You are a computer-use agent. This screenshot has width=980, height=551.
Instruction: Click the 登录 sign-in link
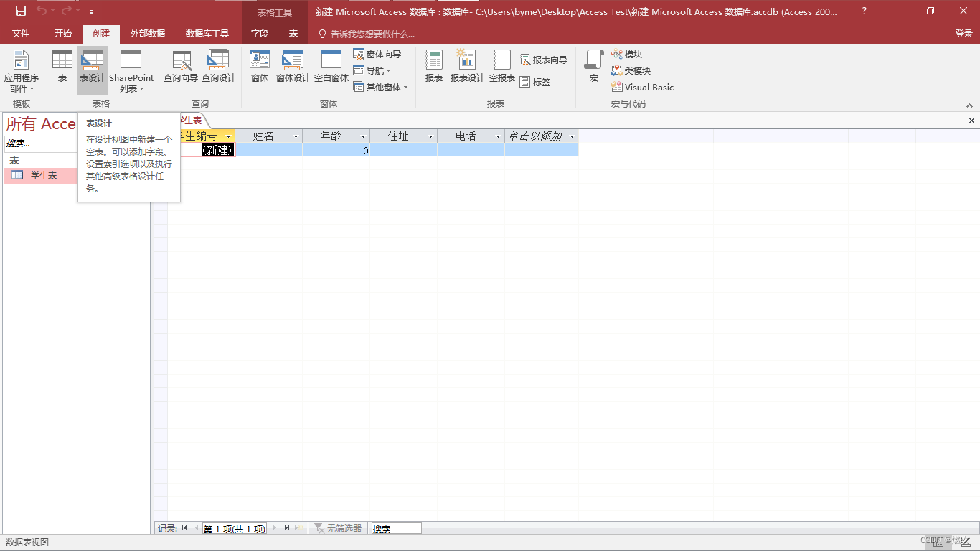coord(963,34)
